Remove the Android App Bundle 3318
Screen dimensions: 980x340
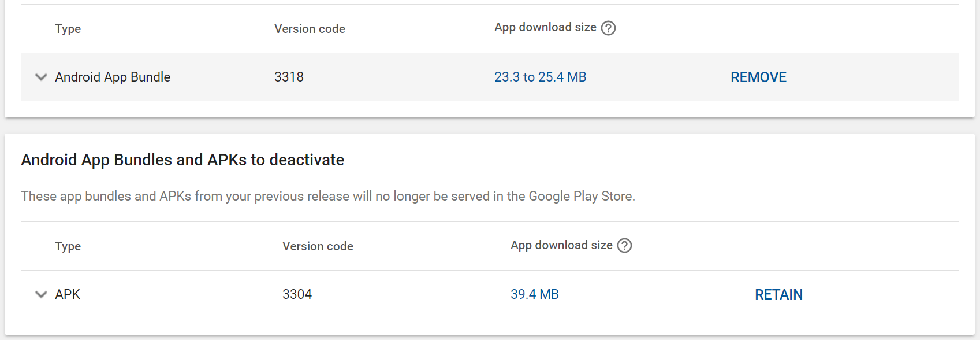point(758,77)
